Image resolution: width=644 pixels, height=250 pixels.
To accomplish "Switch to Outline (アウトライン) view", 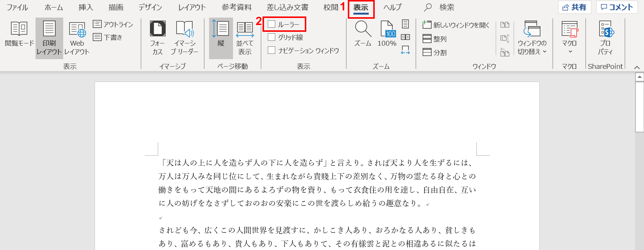I will click(113, 24).
